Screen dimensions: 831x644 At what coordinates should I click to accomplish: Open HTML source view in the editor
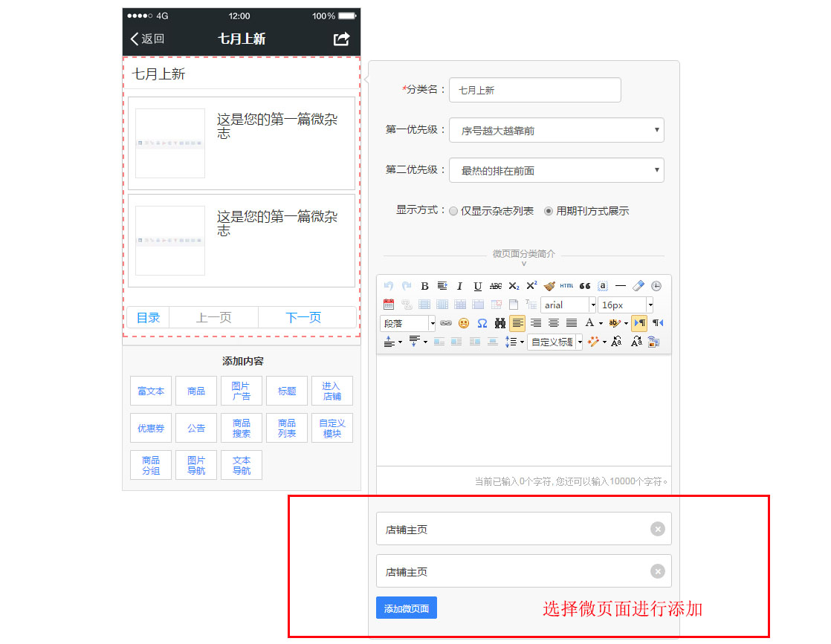click(566, 286)
